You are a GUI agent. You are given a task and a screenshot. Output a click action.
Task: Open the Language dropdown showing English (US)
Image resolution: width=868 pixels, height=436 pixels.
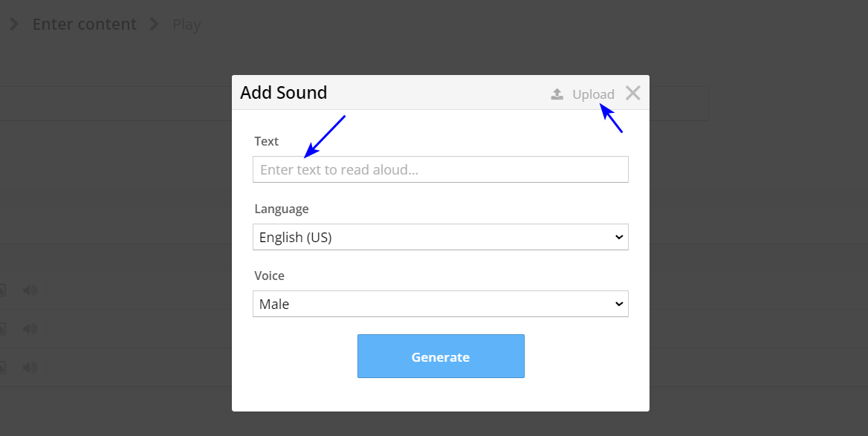click(440, 237)
